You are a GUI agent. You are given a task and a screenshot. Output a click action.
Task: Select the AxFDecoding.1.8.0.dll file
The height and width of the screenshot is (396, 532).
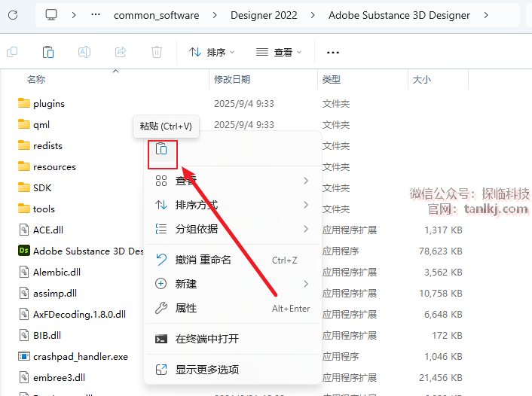coord(72,314)
